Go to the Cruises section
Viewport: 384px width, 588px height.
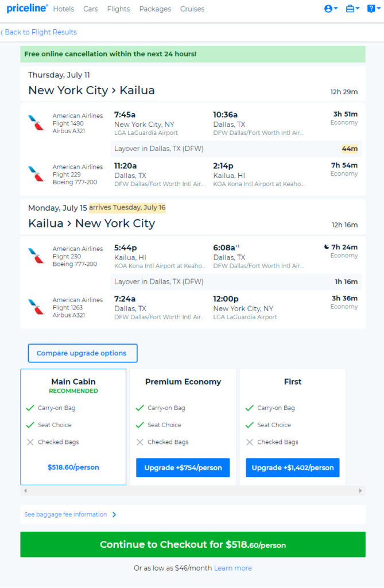click(192, 9)
